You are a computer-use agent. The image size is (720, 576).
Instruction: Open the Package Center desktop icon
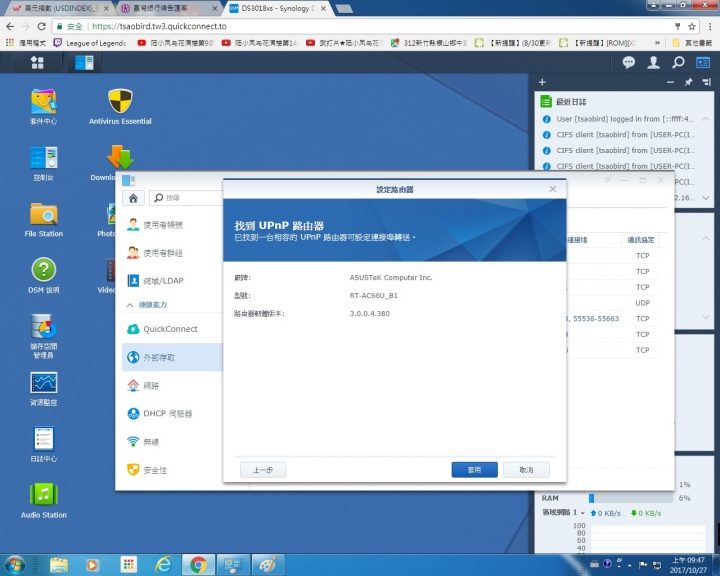pyautogui.click(x=43, y=107)
